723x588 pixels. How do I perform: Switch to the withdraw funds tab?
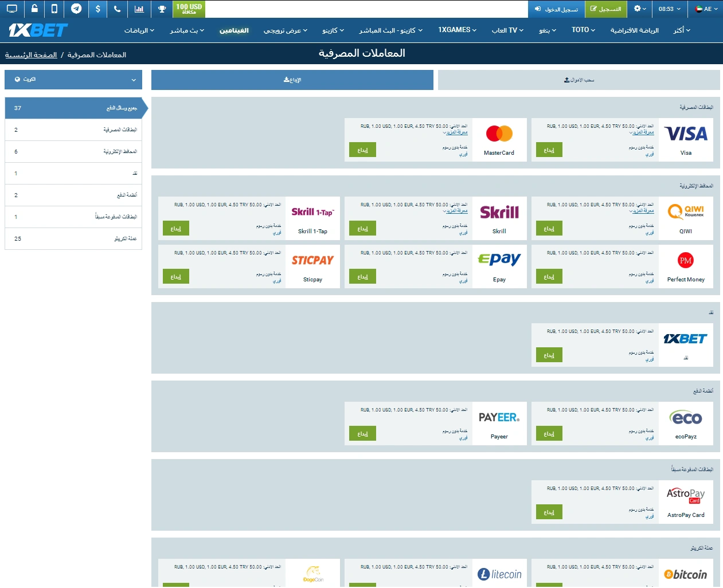578,80
